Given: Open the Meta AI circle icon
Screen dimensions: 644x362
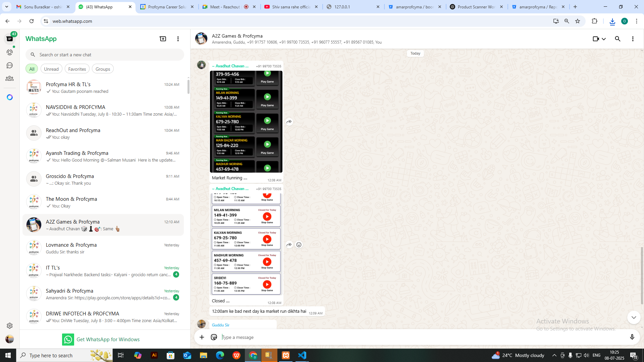Looking at the screenshot, I should (10, 97).
